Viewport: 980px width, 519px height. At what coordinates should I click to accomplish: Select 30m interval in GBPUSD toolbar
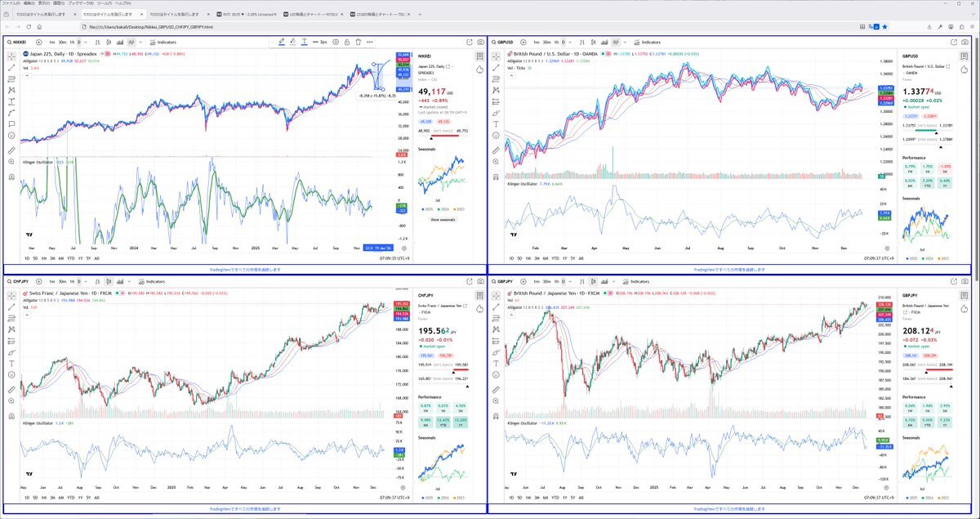coord(549,42)
